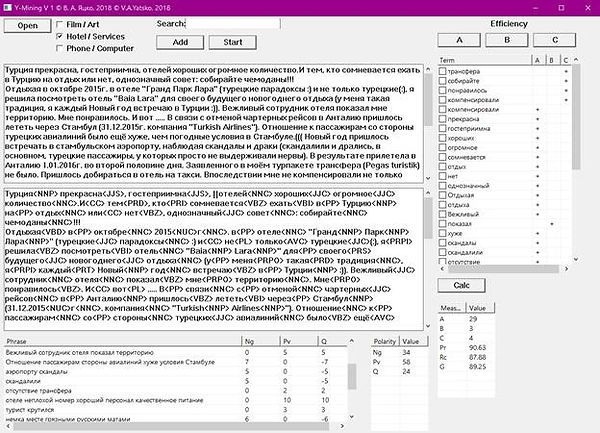The height and width of the screenshot is (433, 600).
Task: Click the Pv column header in phrase table
Action: tap(299, 341)
